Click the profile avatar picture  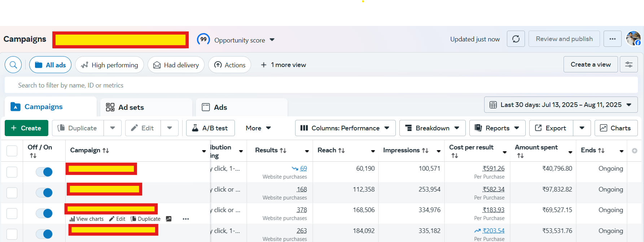pos(633,39)
